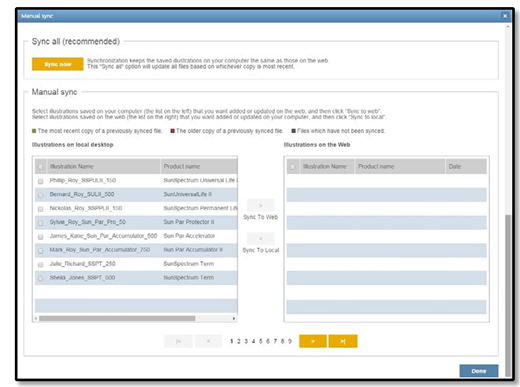Click Web table Product name column header
This screenshot has width=520, height=387.
[x=400, y=166]
